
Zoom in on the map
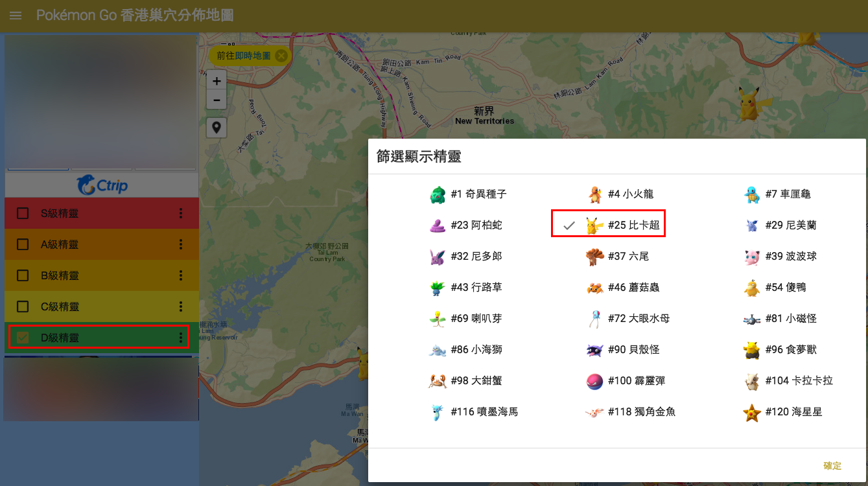pos(216,81)
